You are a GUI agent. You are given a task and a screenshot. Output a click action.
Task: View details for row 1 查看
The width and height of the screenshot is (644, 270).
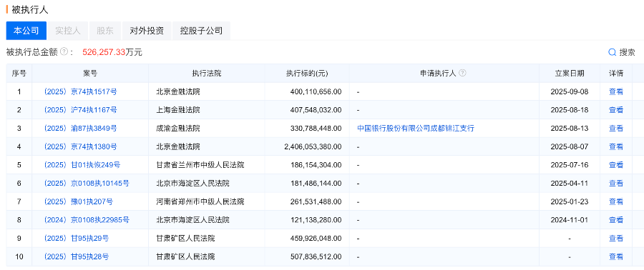point(615,91)
